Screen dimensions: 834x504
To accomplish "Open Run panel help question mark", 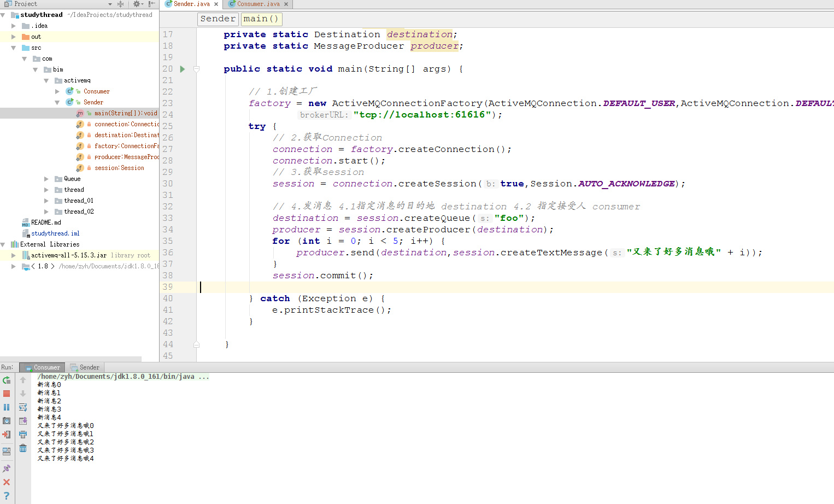I will (x=7, y=495).
